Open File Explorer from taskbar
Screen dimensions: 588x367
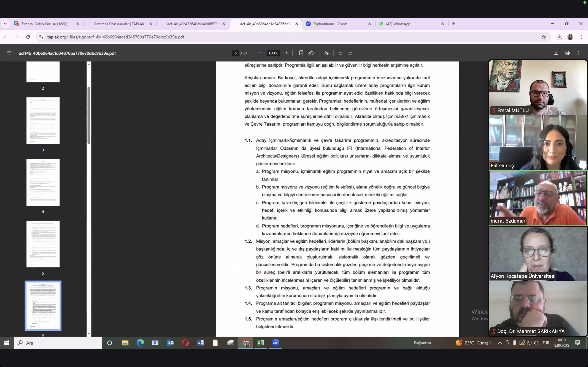[x=125, y=343]
